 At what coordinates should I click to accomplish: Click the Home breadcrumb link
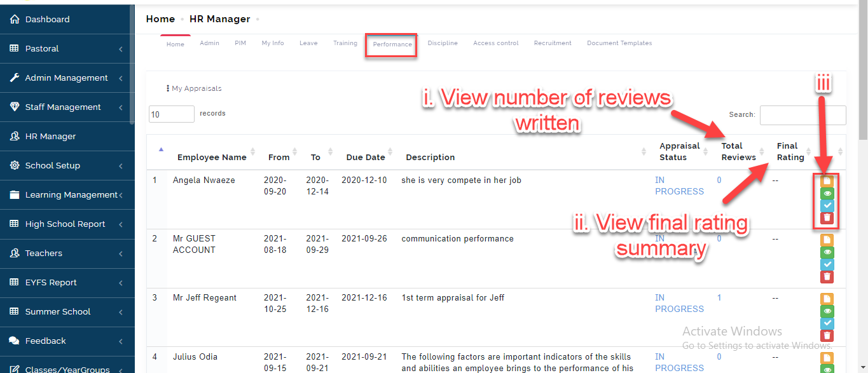(x=160, y=19)
